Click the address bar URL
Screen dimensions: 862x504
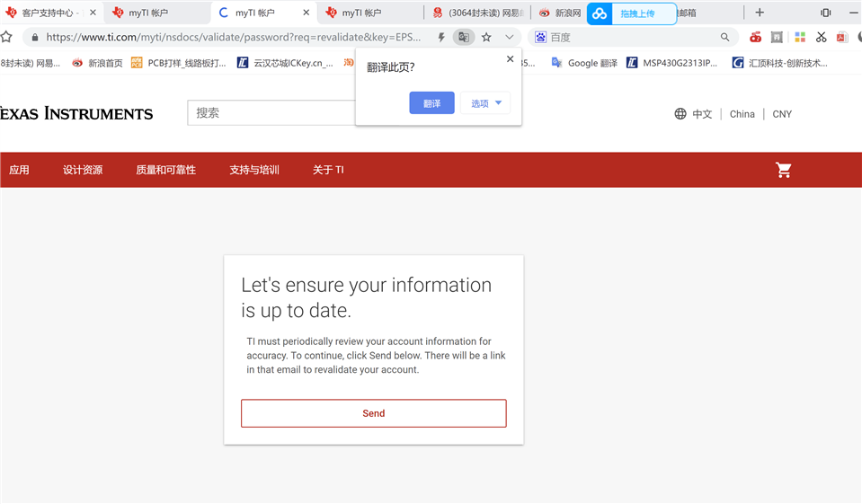233,37
